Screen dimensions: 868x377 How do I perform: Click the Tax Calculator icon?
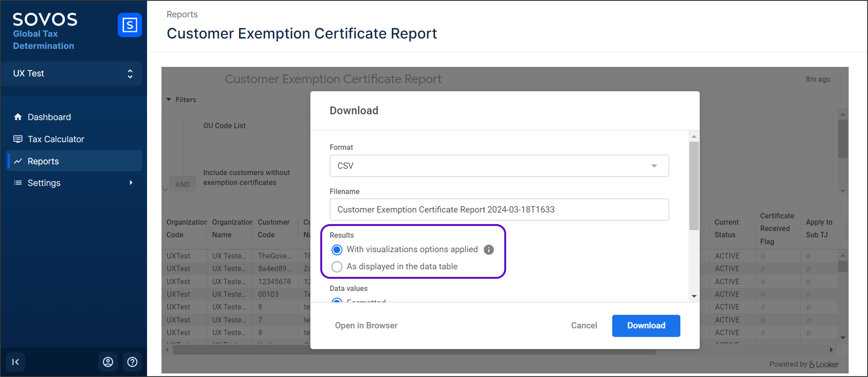(18, 139)
